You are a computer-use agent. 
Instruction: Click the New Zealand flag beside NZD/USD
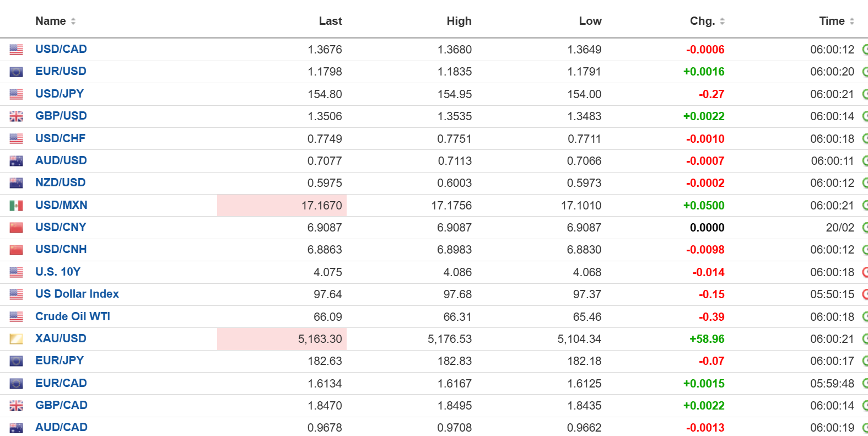click(16, 183)
